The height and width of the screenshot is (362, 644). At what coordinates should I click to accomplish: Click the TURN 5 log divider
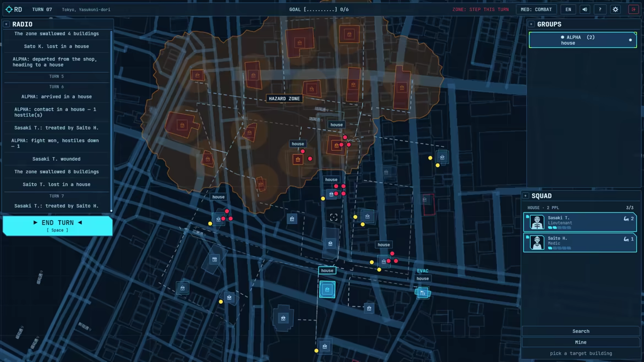56,76
